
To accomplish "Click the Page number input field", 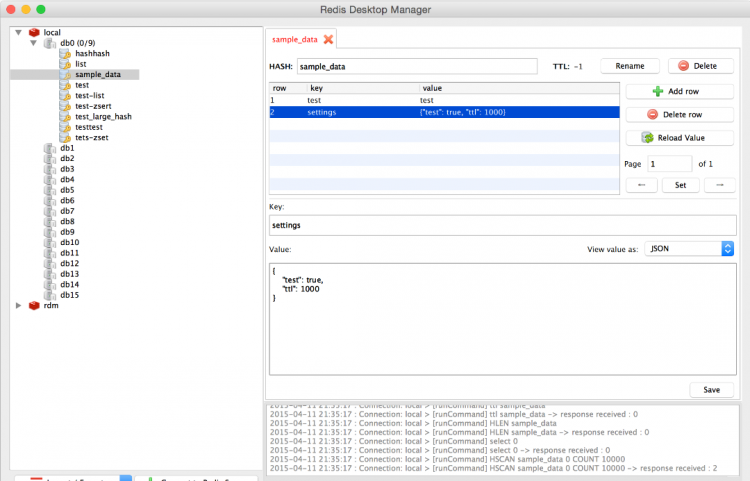I will coord(670,164).
